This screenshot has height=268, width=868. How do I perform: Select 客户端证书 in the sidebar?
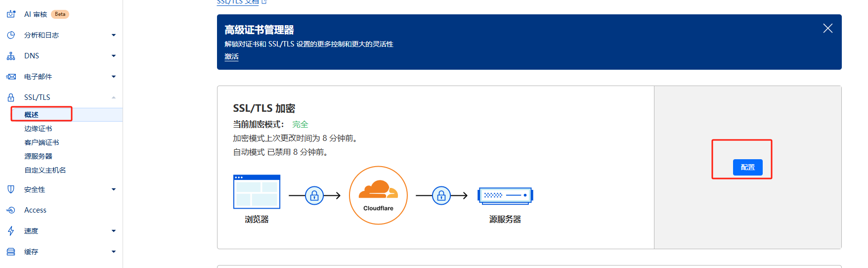point(42,142)
